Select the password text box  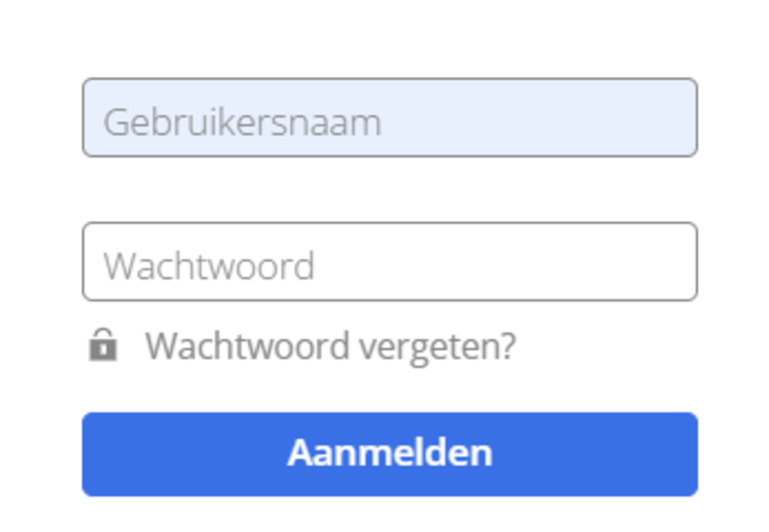point(390,262)
